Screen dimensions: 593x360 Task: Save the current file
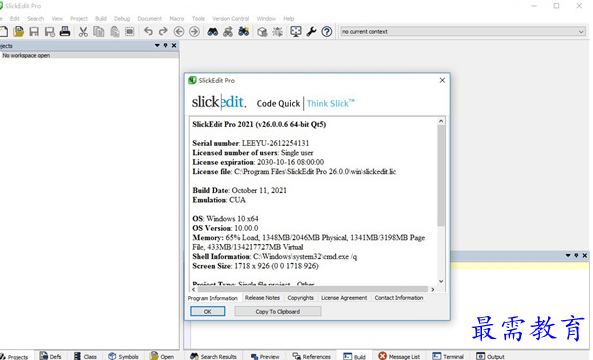tap(34, 31)
